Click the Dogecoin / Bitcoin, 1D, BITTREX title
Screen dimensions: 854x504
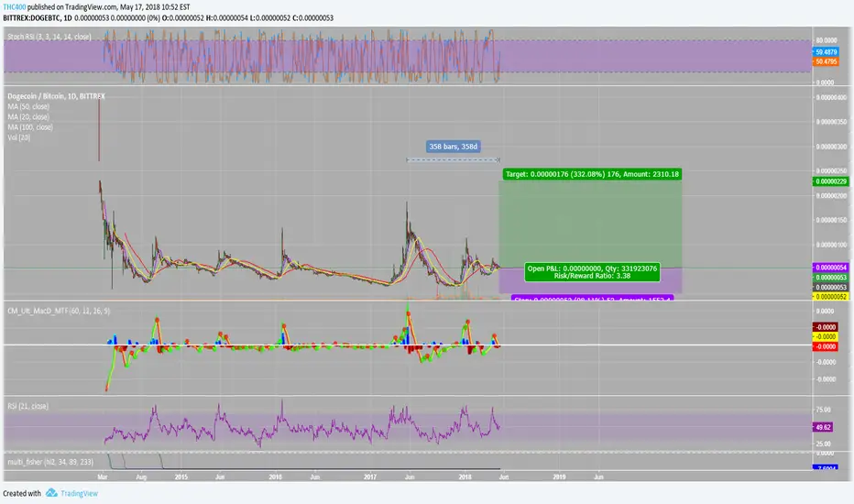(56, 96)
